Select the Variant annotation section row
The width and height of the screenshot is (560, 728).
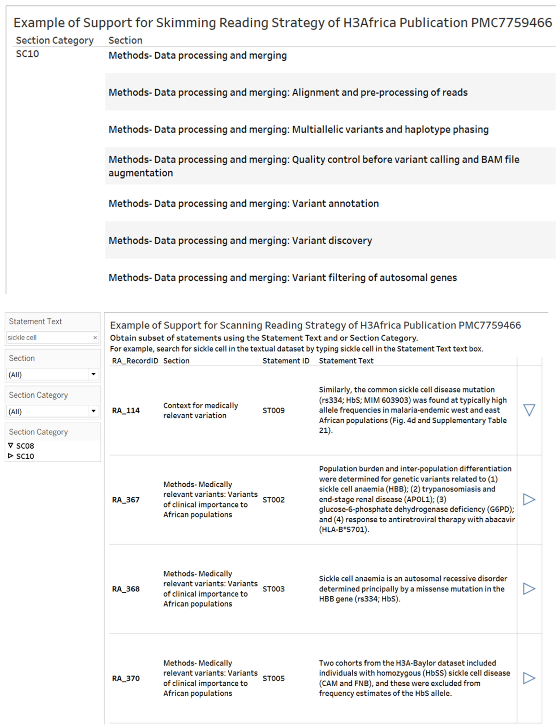coord(244,203)
